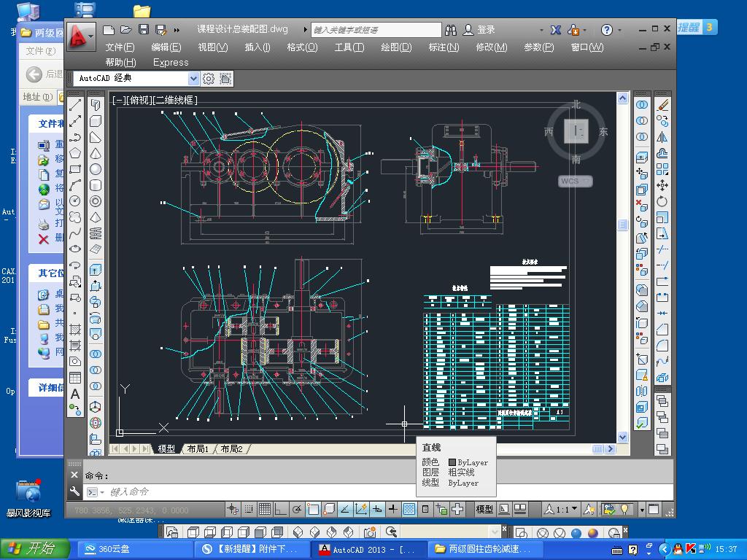
Task: Select the Line draw tool
Action: click(x=75, y=106)
